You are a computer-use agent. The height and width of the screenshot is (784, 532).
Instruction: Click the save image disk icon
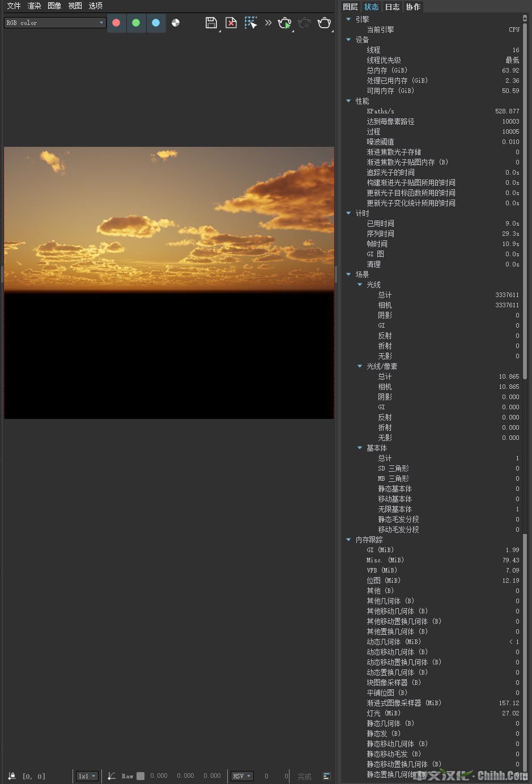(x=211, y=23)
